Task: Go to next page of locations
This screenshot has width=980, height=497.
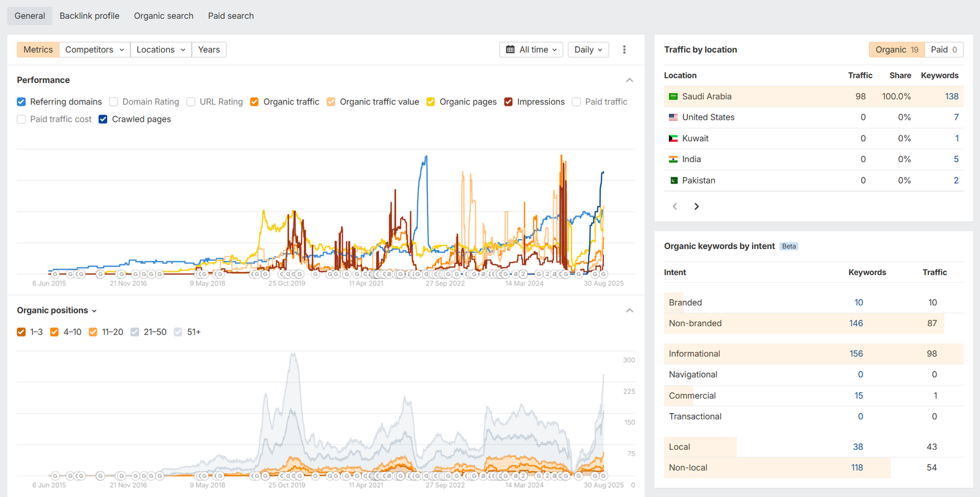Action: 696,206
